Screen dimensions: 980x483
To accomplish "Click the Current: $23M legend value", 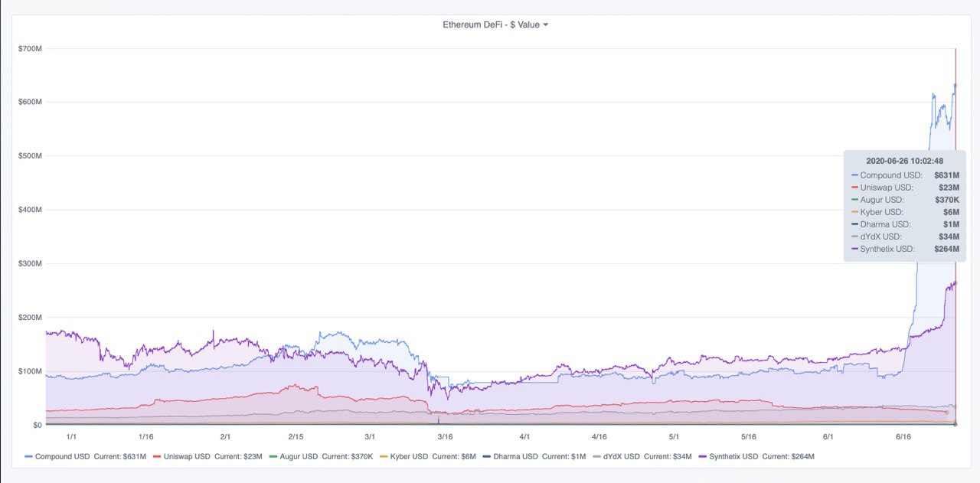I will [238, 456].
